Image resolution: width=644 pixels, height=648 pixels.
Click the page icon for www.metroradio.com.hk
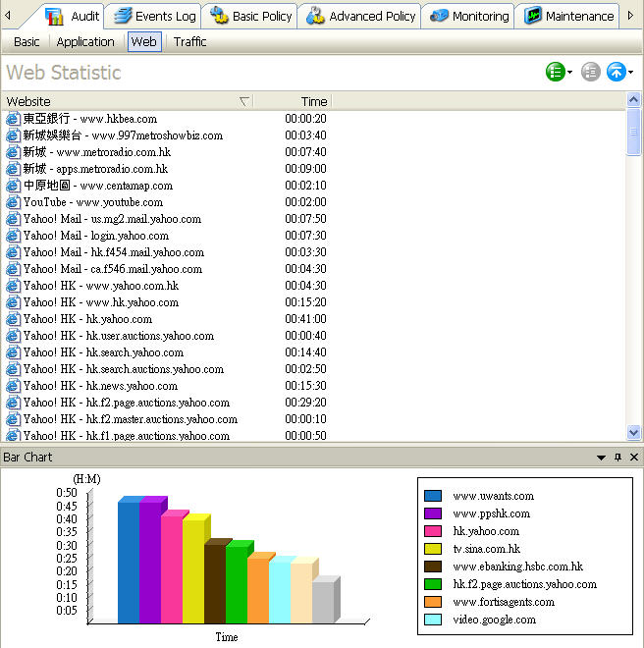13,152
